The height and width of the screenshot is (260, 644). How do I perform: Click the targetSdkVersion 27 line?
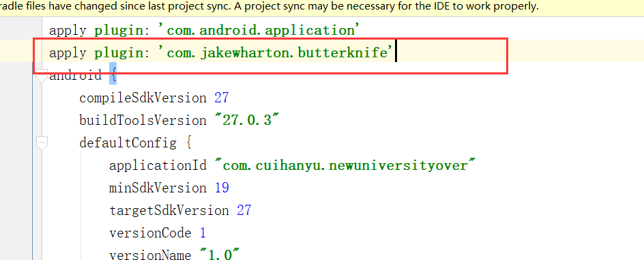click(180, 210)
